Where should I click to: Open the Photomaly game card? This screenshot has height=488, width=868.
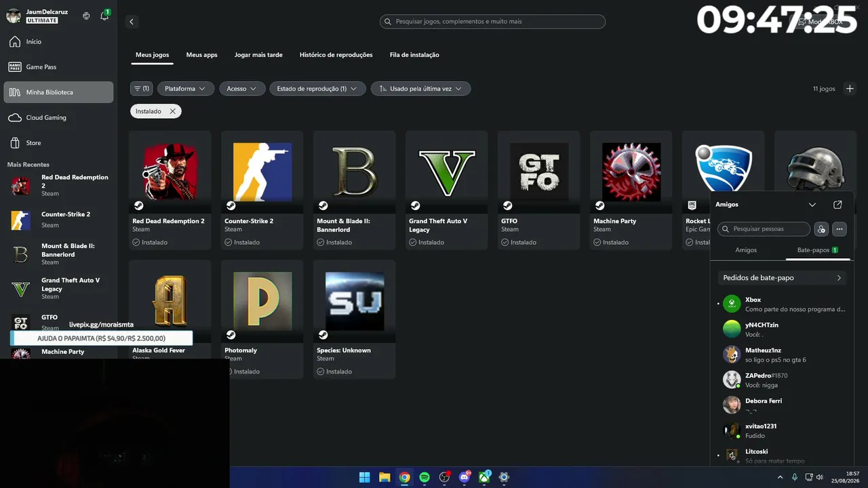coord(262,319)
